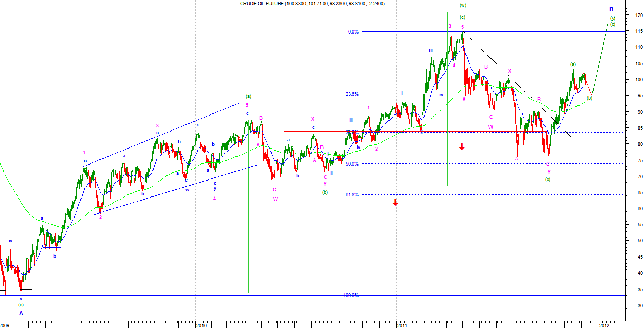Click the upper red down arrow near the 80 level
Screen dimensions: 644x328
pyautogui.click(x=462, y=147)
